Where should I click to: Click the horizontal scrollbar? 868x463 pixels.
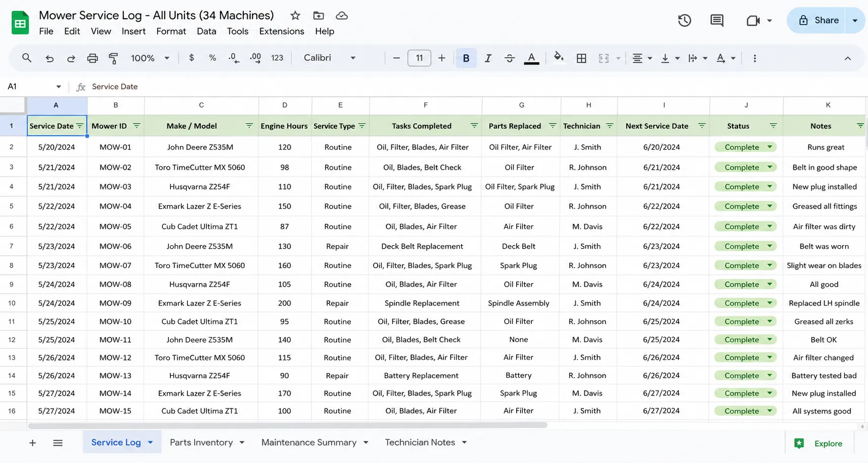[x=288, y=426]
